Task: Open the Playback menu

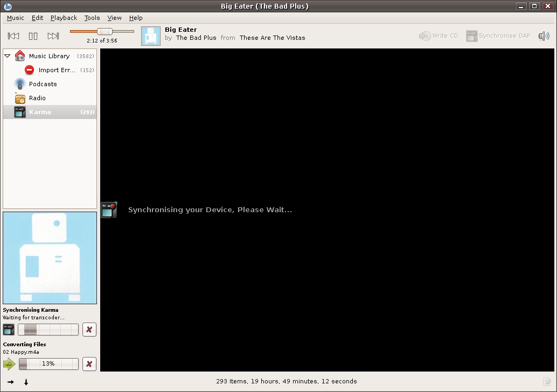Action: 64,18
